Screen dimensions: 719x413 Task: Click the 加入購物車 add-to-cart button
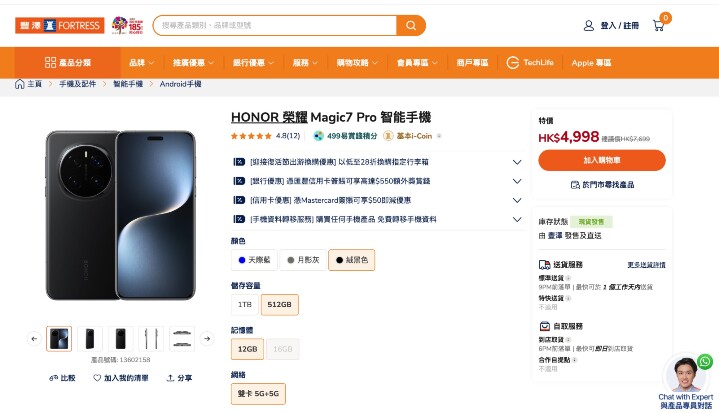coord(601,160)
